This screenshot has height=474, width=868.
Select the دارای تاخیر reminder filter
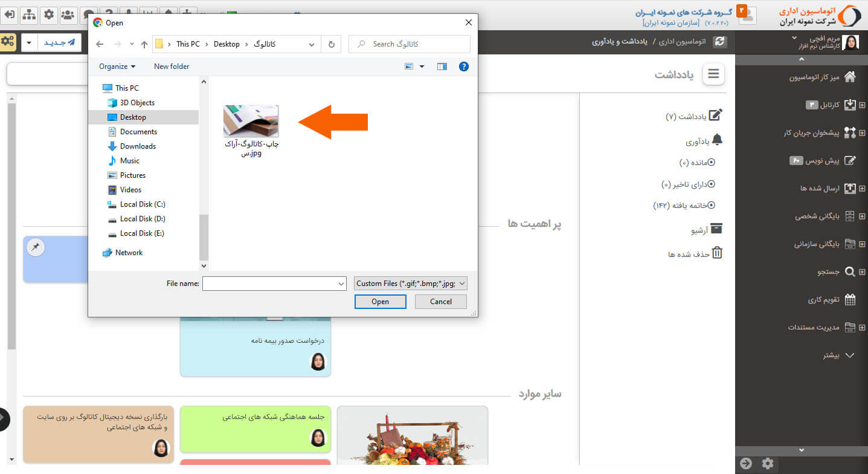(711, 184)
